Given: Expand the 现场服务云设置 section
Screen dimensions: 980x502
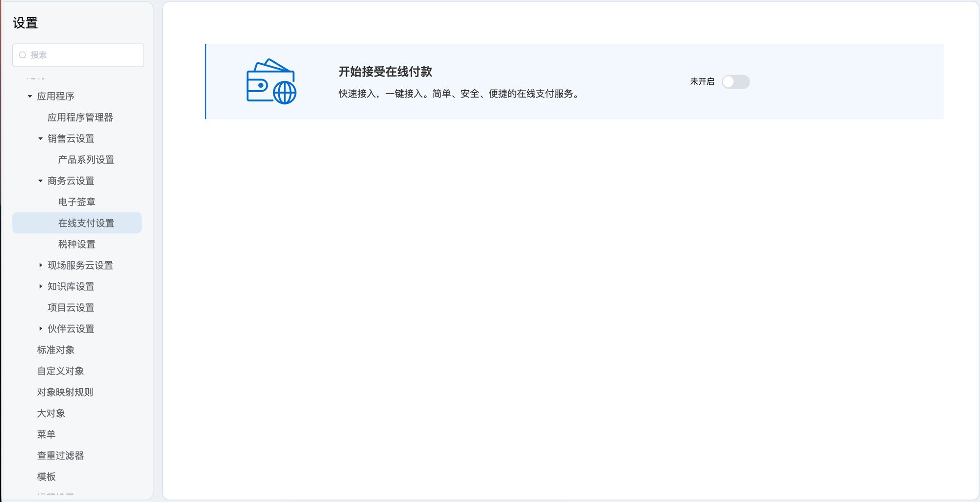Looking at the screenshot, I should coord(41,265).
